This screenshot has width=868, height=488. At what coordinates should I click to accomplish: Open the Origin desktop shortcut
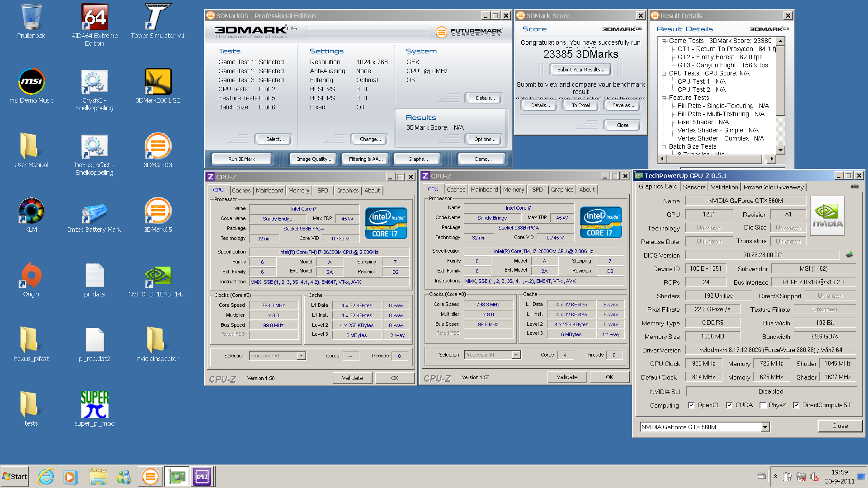(31, 280)
